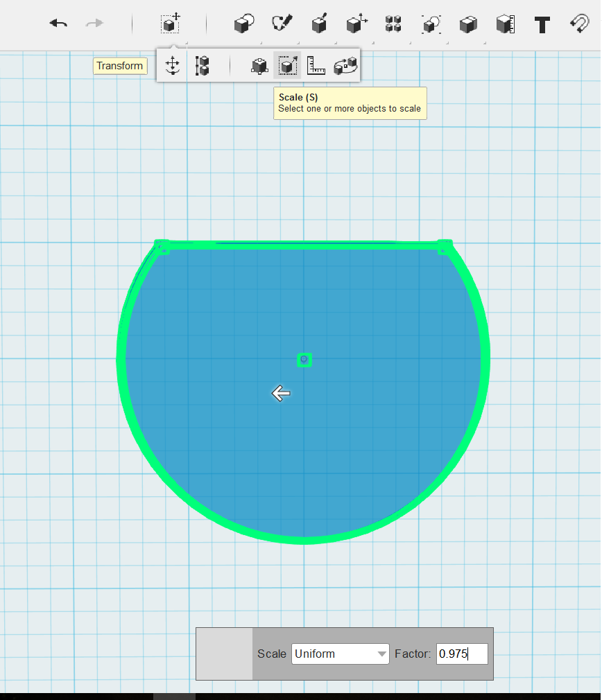Select the Grouping tool
602x700 pixels.
[x=430, y=23]
